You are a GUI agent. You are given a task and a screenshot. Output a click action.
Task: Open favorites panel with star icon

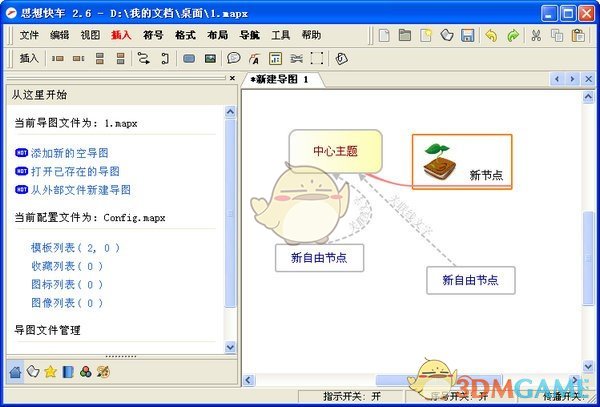click(x=51, y=371)
